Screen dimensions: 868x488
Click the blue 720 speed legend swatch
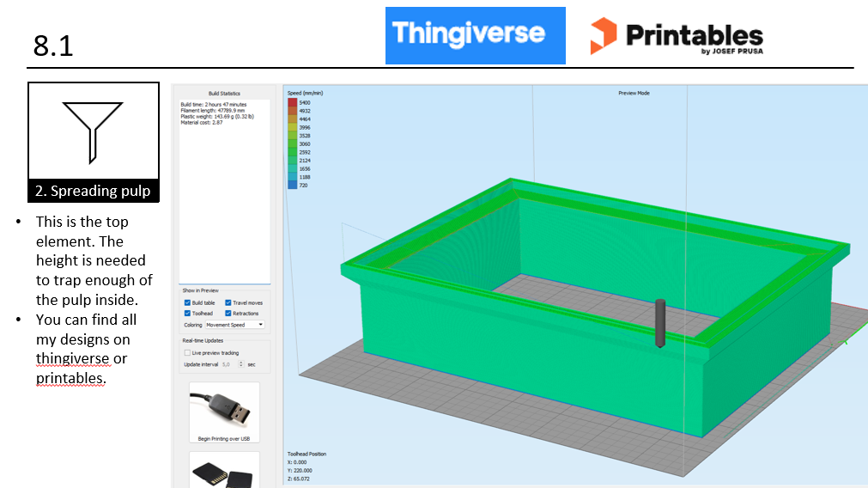(292, 186)
